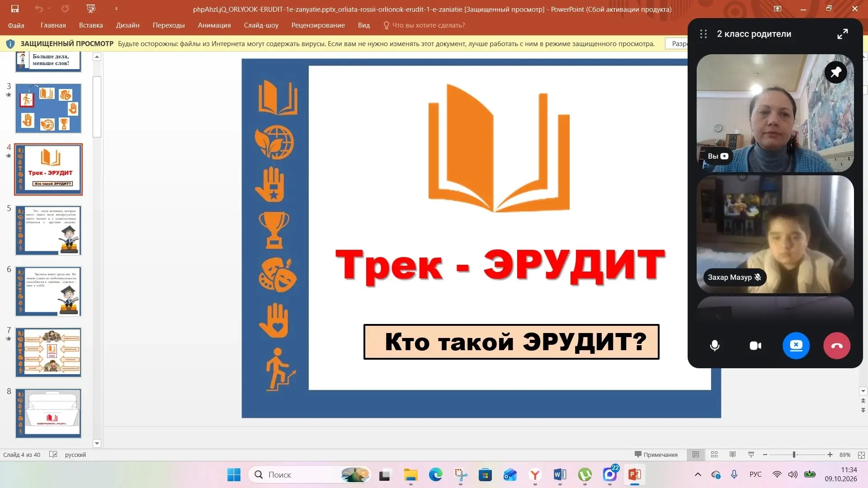Switch to Reading view icon
This screenshot has height=488, width=868.
point(732,455)
